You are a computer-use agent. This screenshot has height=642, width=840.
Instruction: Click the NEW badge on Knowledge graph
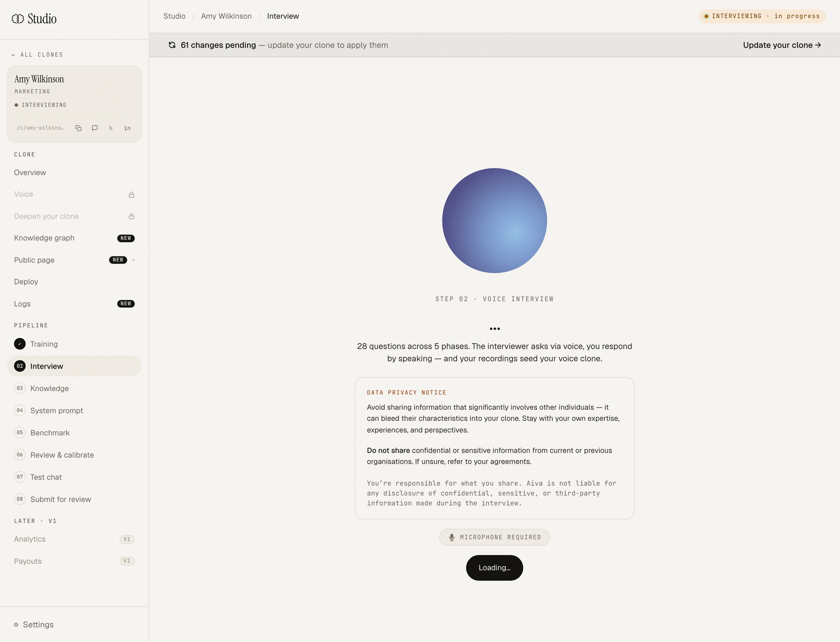point(126,238)
